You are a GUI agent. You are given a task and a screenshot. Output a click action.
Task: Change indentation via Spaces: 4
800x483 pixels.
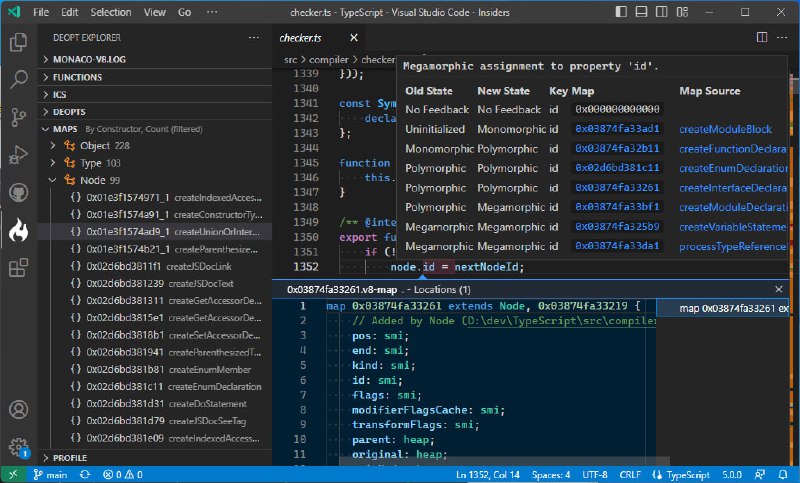pyautogui.click(x=551, y=474)
